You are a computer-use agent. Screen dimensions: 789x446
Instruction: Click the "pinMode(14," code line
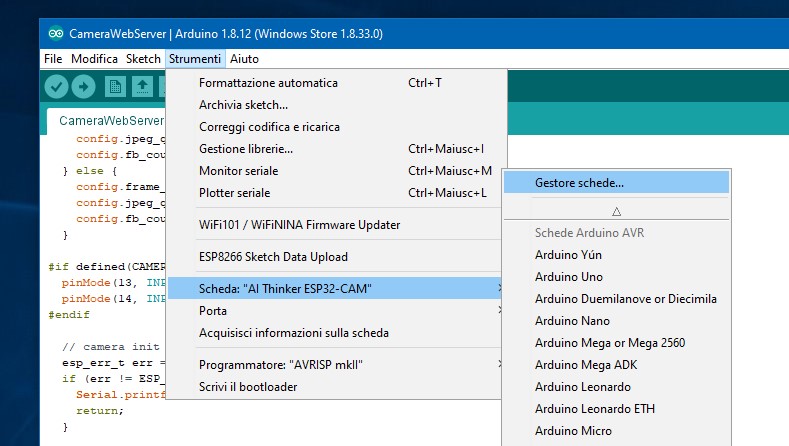(113, 299)
